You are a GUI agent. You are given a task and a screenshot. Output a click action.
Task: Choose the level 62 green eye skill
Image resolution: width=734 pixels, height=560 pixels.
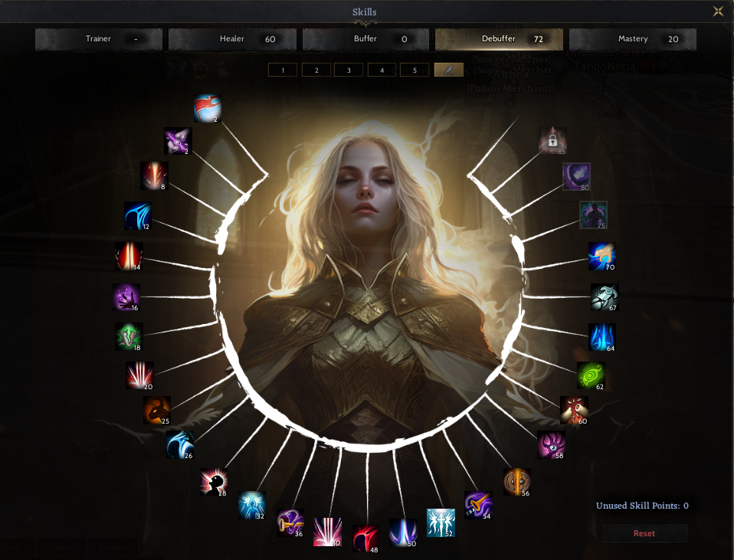[591, 375]
